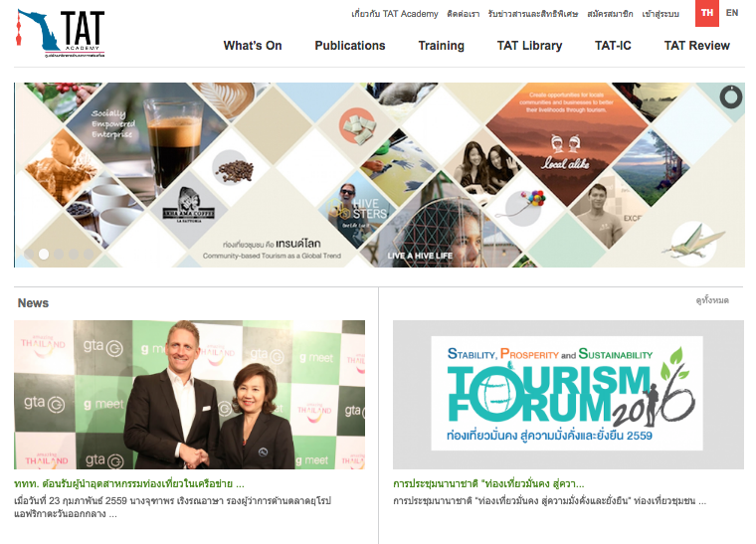This screenshot has width=756, height=544.
Task: Open the Tourism Forum 2016 news thumbnail
Action: [x=568, y=395]
